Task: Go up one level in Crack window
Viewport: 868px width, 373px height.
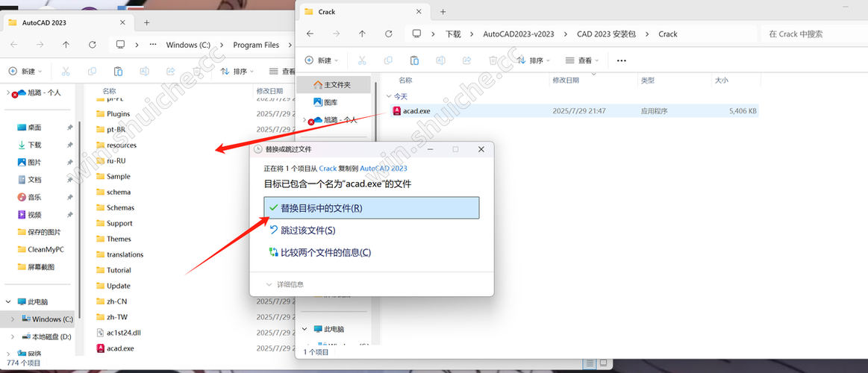Action: coord(362,34)
